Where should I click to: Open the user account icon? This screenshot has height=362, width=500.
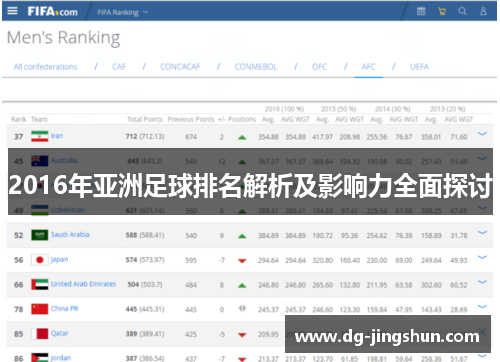[x=483, y=11]
